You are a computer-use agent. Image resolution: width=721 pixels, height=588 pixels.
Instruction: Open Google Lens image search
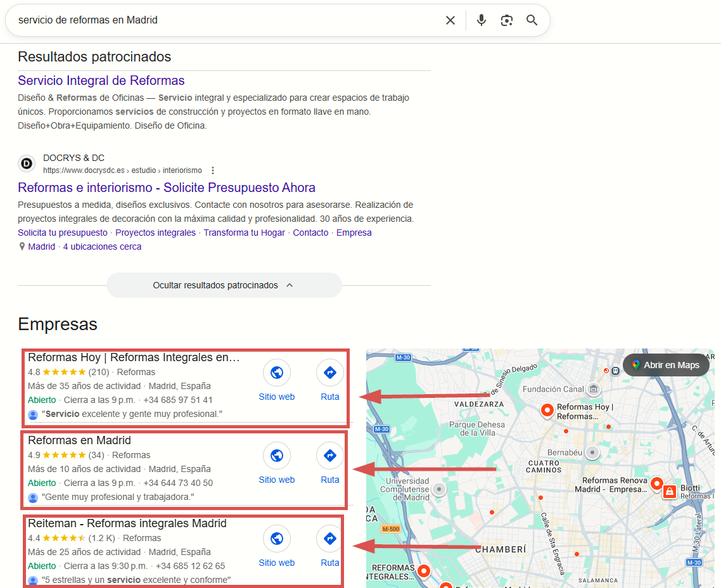[506, 20]
